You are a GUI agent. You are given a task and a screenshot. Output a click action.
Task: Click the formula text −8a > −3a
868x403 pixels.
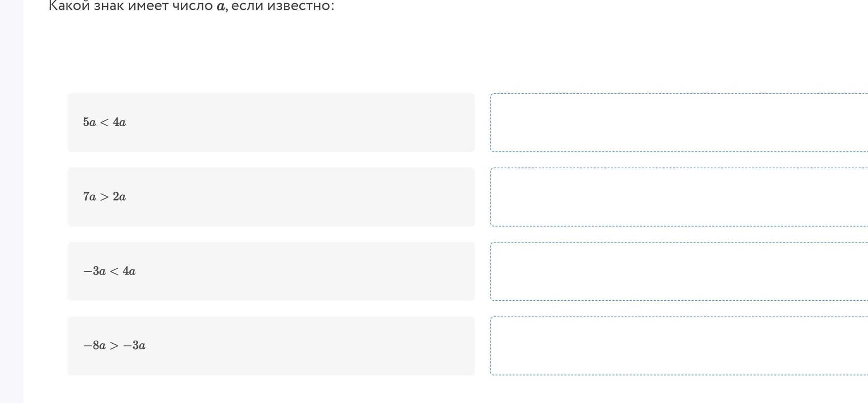114,346
